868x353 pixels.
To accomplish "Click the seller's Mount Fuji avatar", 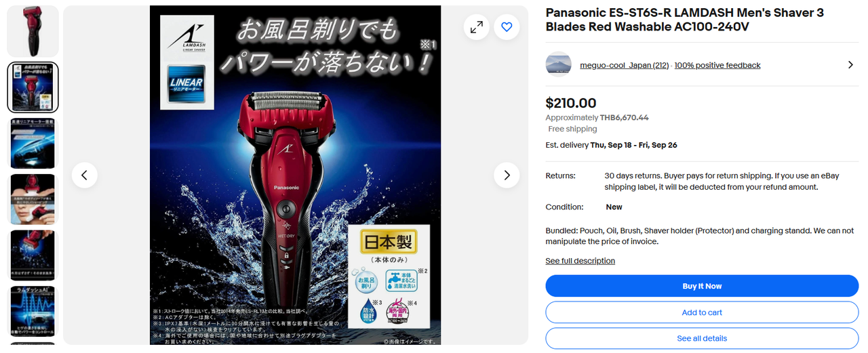I will [559, 64].
